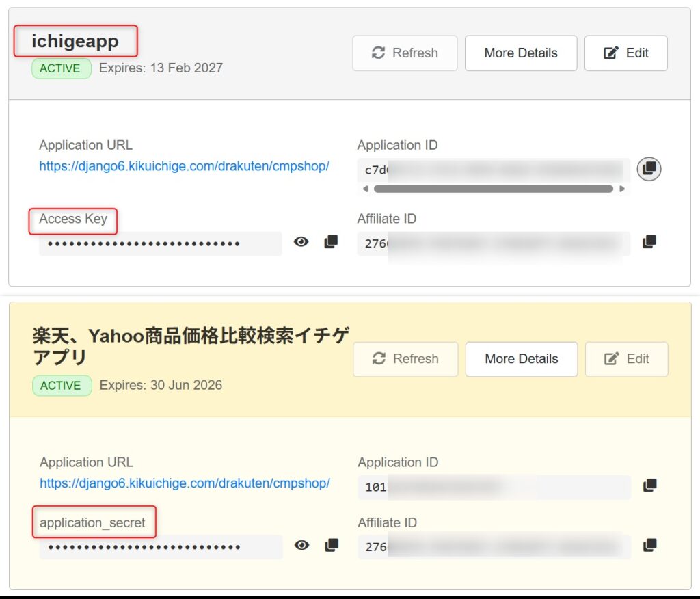Open Application URL link in yellow card
The width and height of the screenshot is (700, 599).
tap(185, 483)
